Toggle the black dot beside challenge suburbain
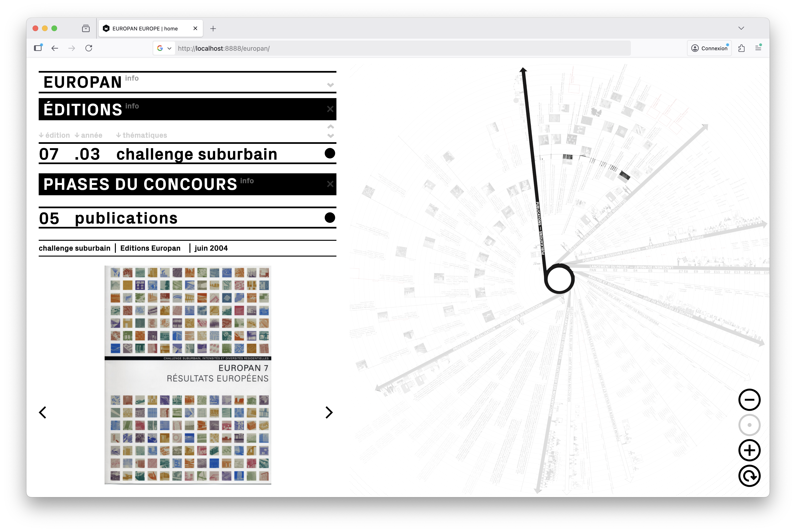796x532 pixels. click(x=330, y=153)
